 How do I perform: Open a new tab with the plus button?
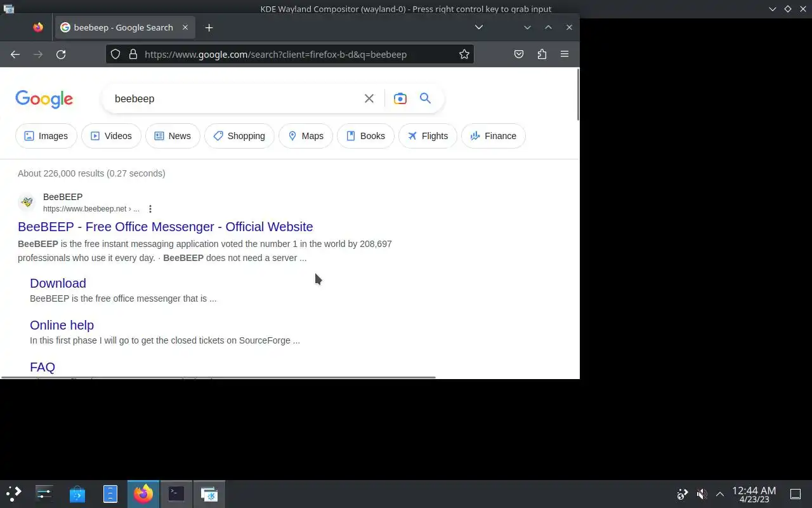pyautogui.click(x=209, y=27)
